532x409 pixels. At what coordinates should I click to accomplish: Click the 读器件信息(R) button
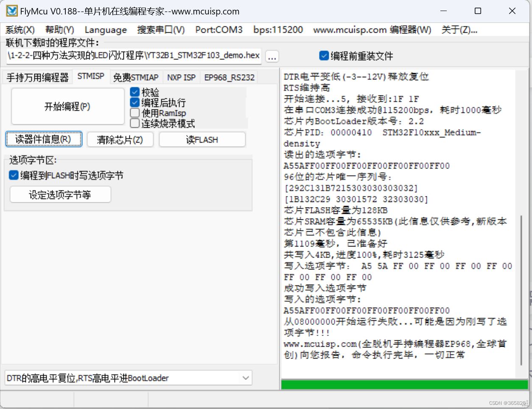click(43, 139)
